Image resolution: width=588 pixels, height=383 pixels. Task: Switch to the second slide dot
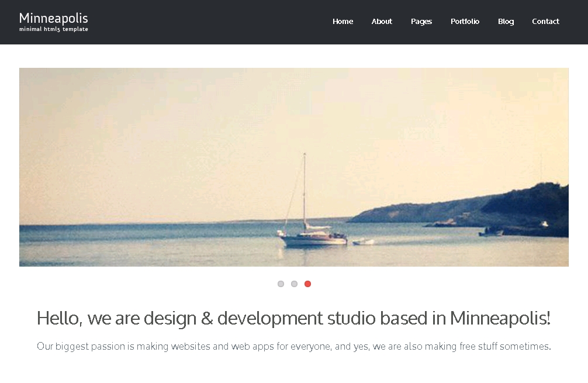[294, 284]
